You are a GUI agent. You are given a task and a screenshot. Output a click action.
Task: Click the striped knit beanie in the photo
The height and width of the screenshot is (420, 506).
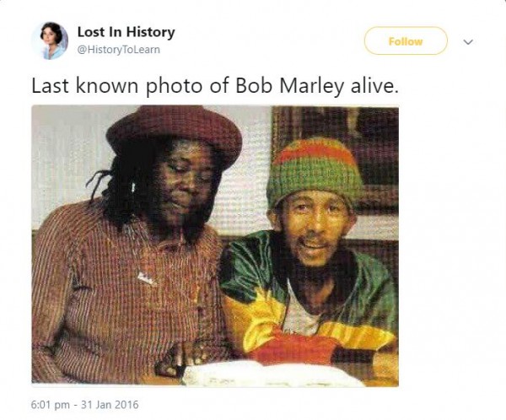click(x=314, y=170)
